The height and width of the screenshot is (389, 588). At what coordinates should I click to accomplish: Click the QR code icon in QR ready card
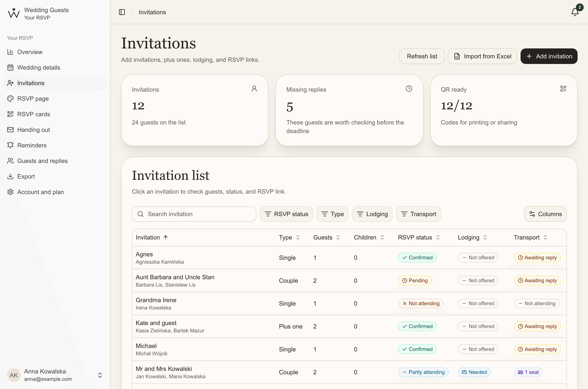pyautogui.click(x=563, y=89)
